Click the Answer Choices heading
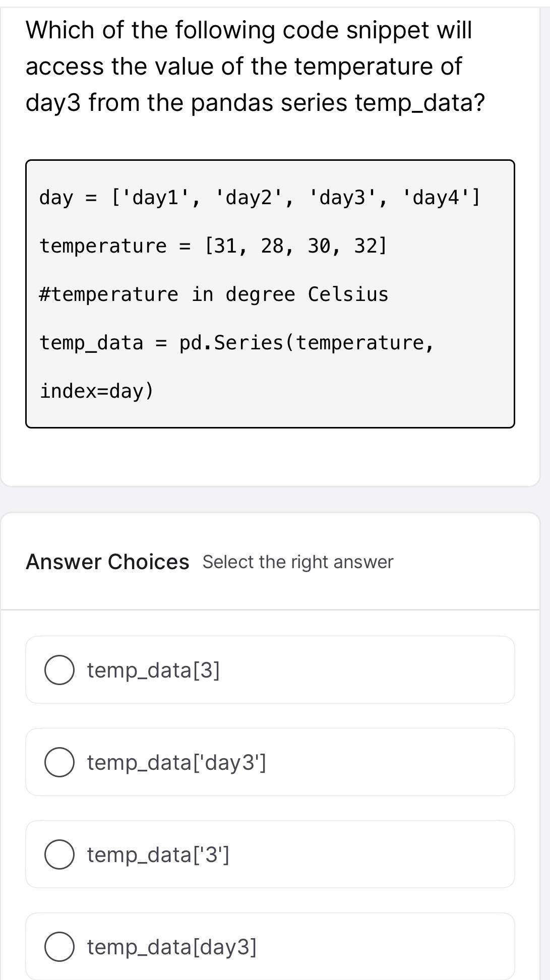Image resolution: width=550 pixels, height=980 pixels. point(106,562)
